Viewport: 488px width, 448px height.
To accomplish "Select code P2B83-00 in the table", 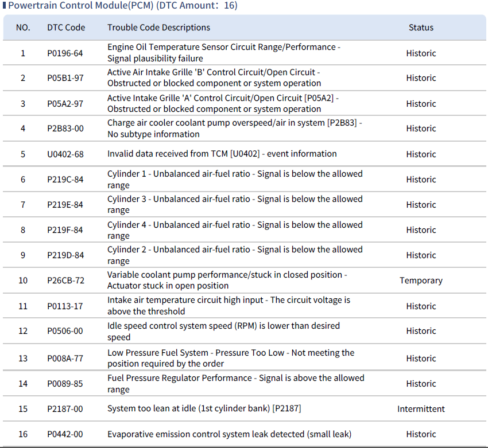I will [65, 128].
